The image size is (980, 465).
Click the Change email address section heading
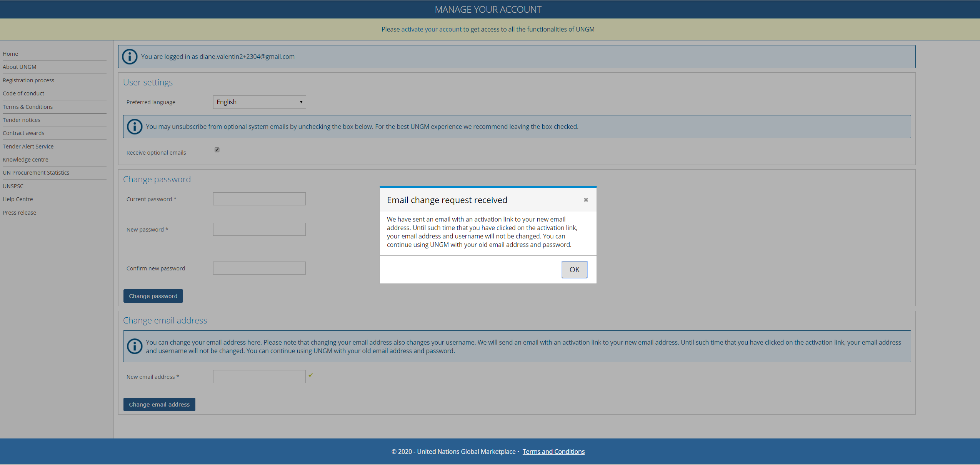[x=165, y=320]
